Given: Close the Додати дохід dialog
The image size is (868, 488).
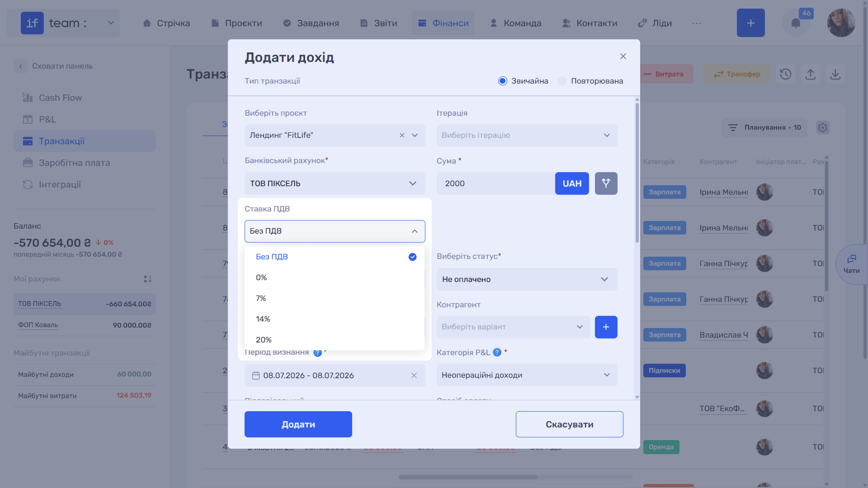Looking at the screenshot, I should point(623,56).
